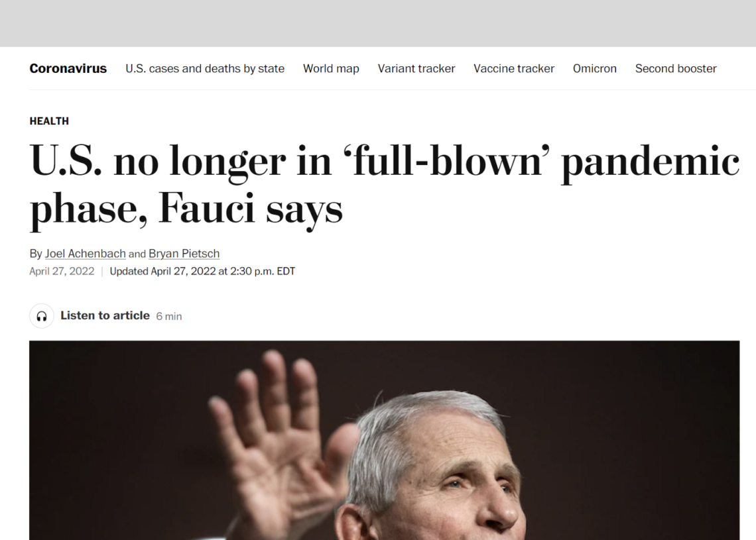The width and height of the screenshot is (756, 540).
Task: Click the 6 min duration label
Action: tap(168, 317)
